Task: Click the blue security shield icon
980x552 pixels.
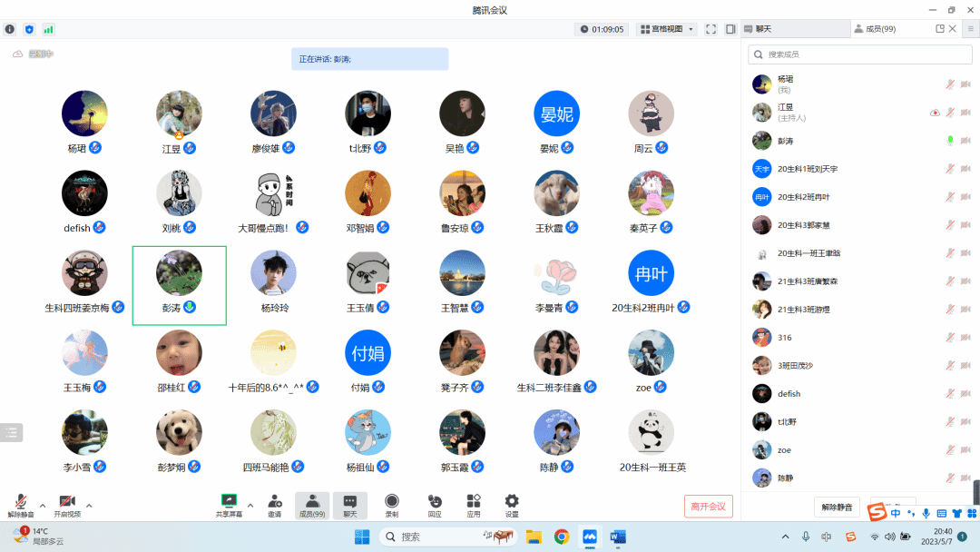Action: pos(29,29)
